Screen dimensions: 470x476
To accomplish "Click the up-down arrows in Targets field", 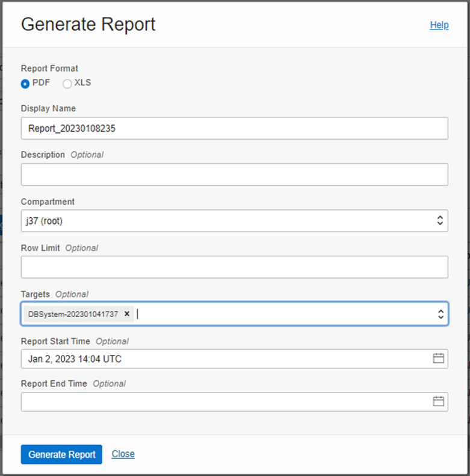I will coord(441,314).
